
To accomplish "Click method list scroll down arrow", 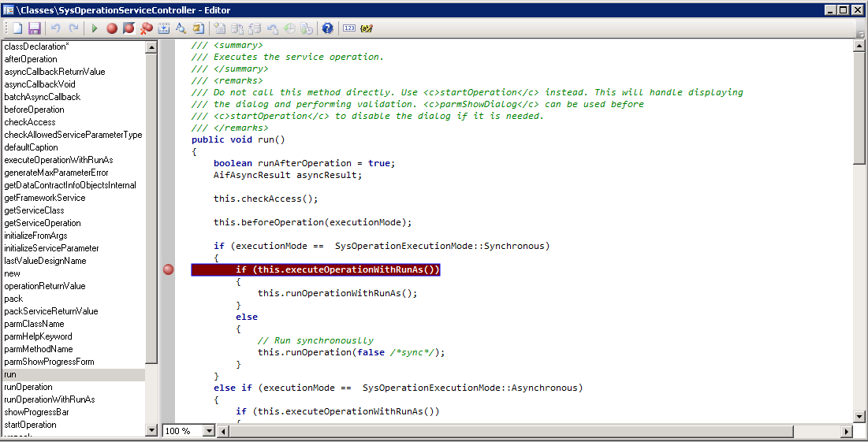I will [151, 430].
